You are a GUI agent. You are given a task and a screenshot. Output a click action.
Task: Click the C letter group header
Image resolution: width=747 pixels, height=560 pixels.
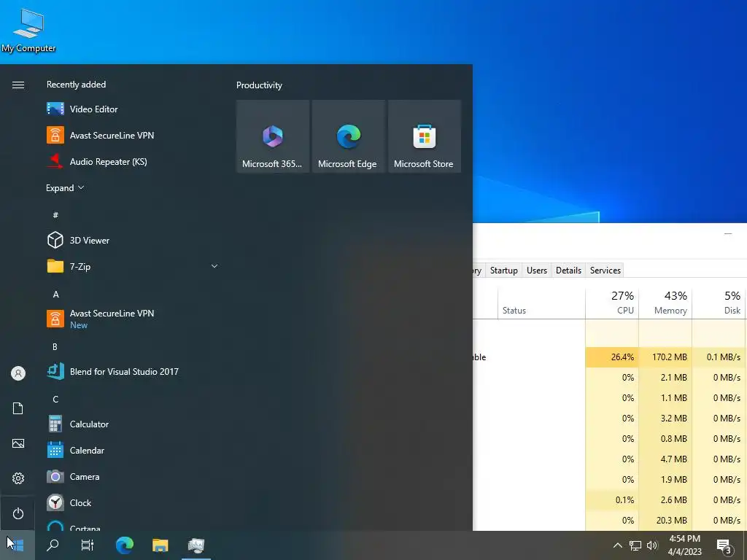pos(55,399)
